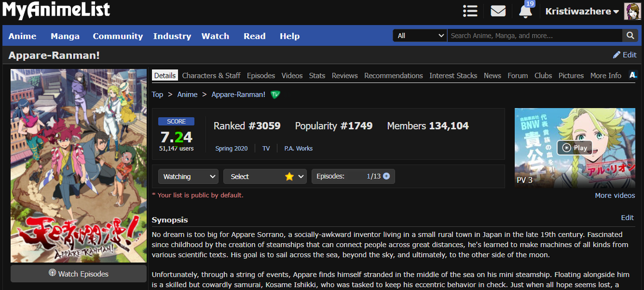Open the Spring 2020 season link

[231, 149]
